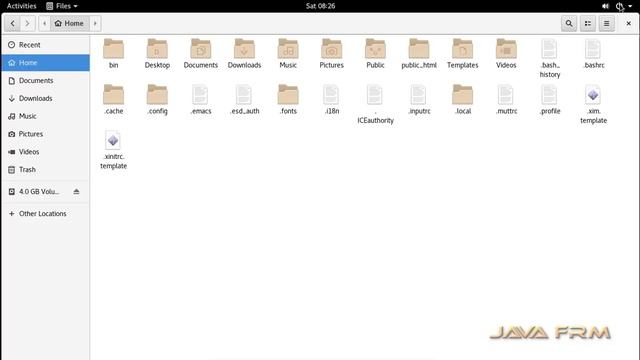Select the .i18n file icon
The height and width of the screenshot is (360, 640).
pos(331,94)
